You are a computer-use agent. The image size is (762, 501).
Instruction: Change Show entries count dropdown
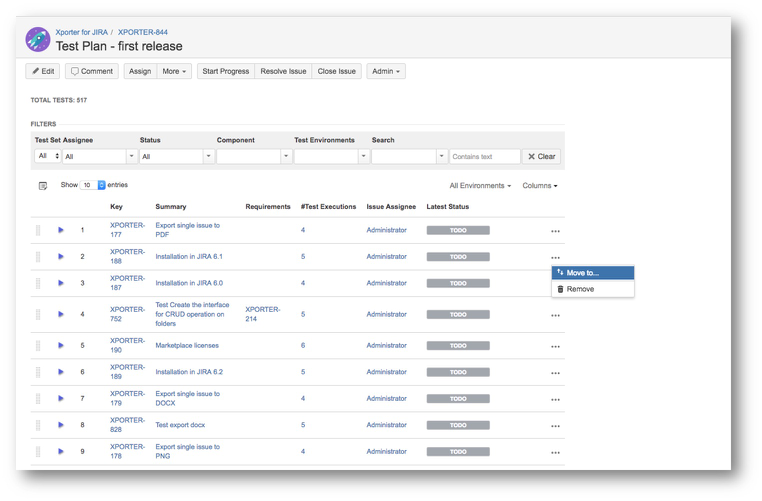pos(92,185)
